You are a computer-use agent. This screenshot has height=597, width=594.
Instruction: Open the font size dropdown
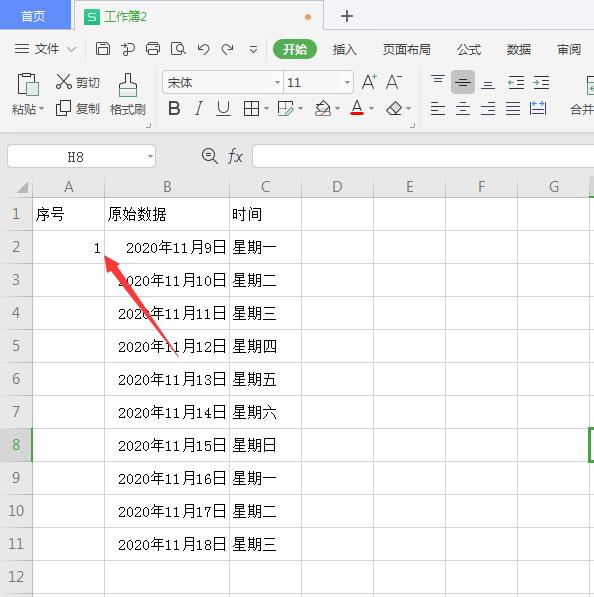(x=347, y=82)
